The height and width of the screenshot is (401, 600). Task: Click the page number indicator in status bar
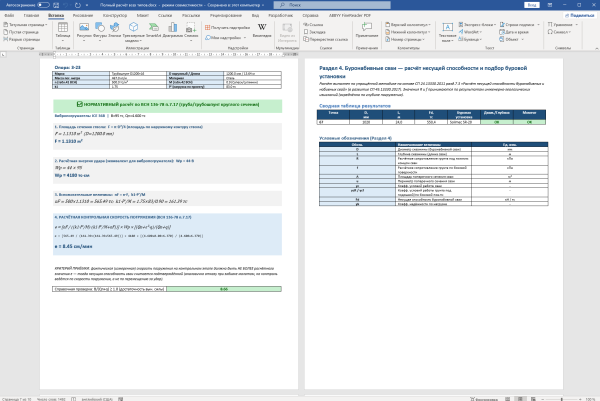[16, 399]
